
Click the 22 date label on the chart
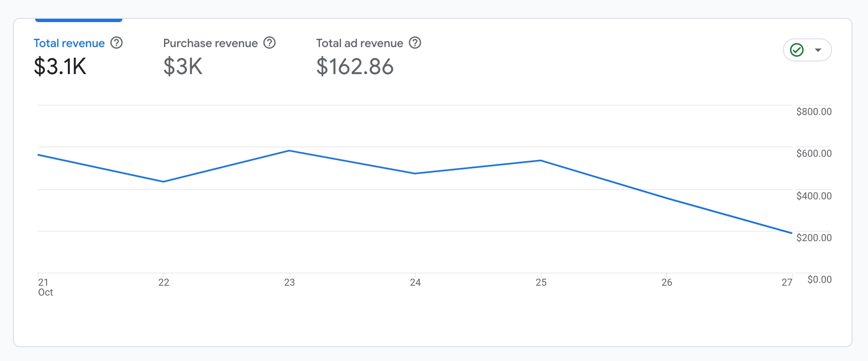164,283
